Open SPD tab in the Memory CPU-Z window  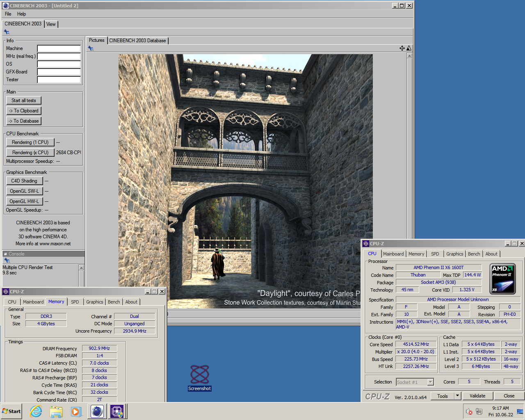pos(75,302)
